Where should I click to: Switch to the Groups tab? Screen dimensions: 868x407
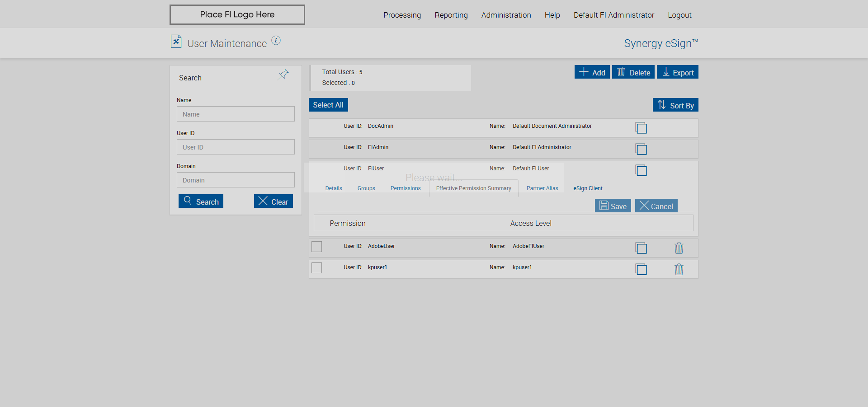(x=366, y=188)
